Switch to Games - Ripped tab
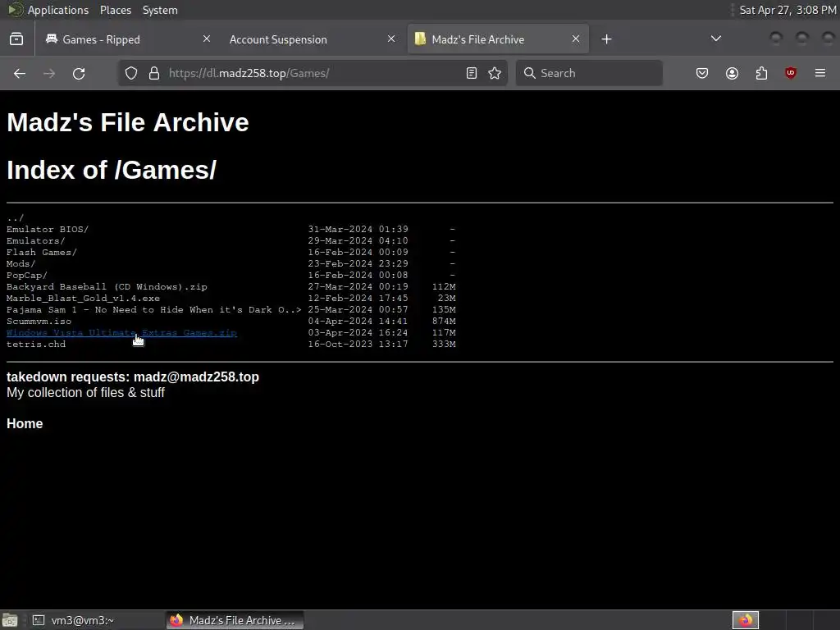The image size is (840, 630). pyautogui.click(x=127, y=39)
